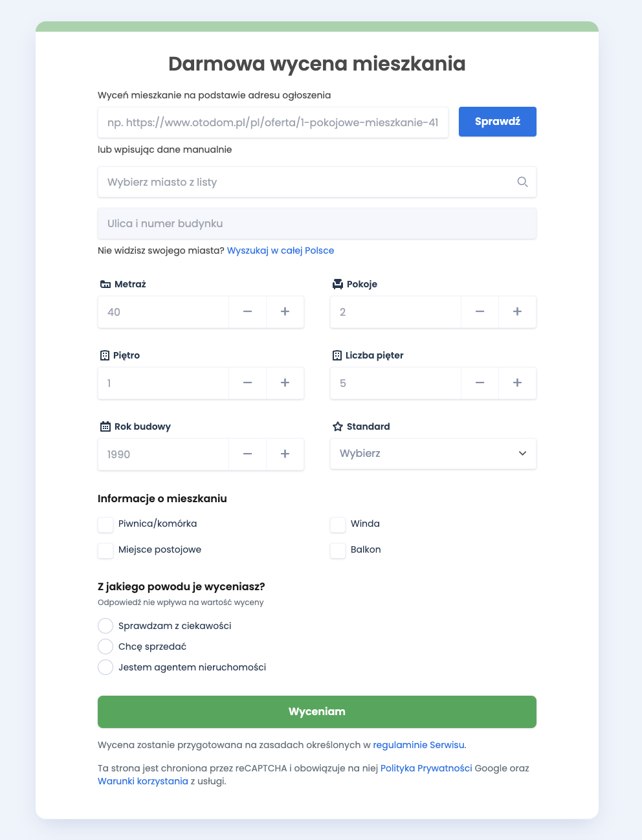Image resolution: width=642 pixels, height=840 pixels.
Task: Select the Chcę sprzedać radio option
Action: point(105,647)
